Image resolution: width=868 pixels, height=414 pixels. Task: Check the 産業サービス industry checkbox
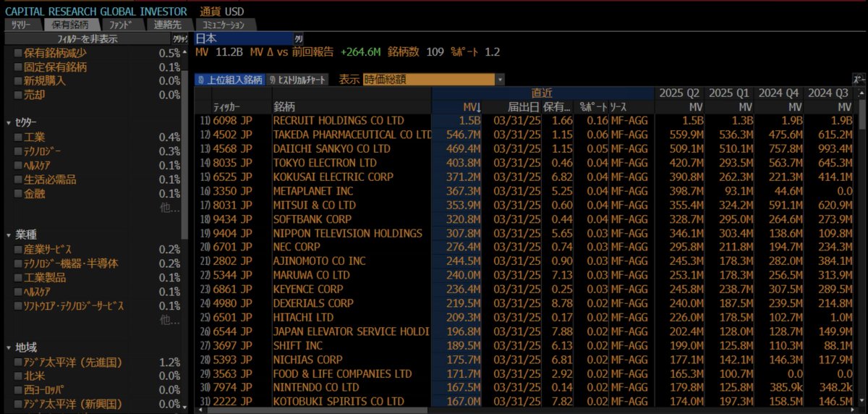coord(19,250)
